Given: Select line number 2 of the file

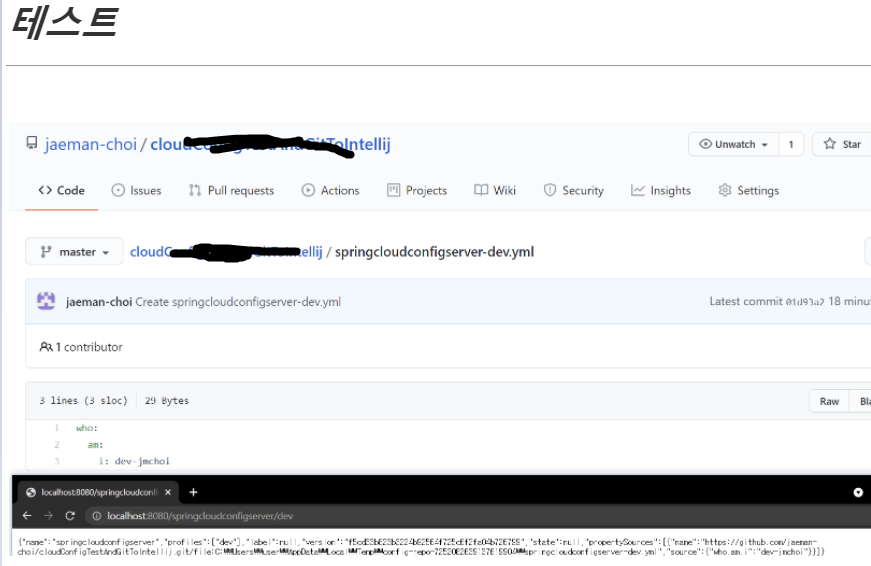Looking at the screenshot, I should [57, 444].
